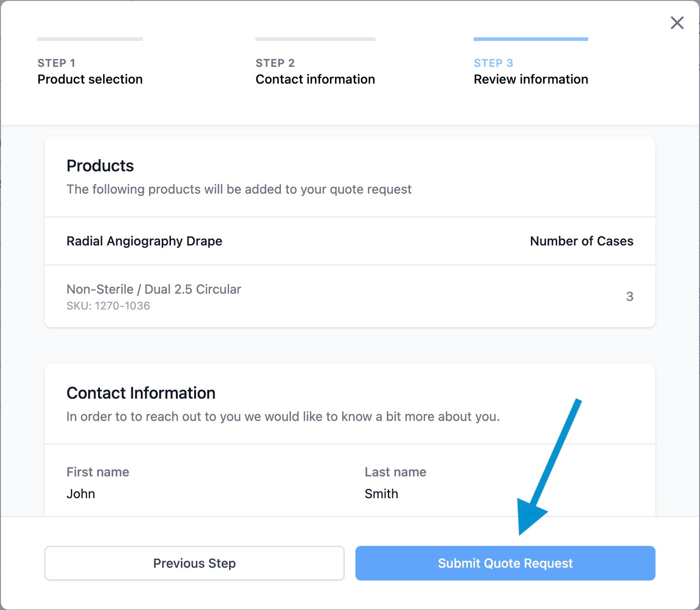Submit the quote request
Image resolution: width=700 pixels, height=610 pixels.
pyautogui.click(x=505, y=563)
